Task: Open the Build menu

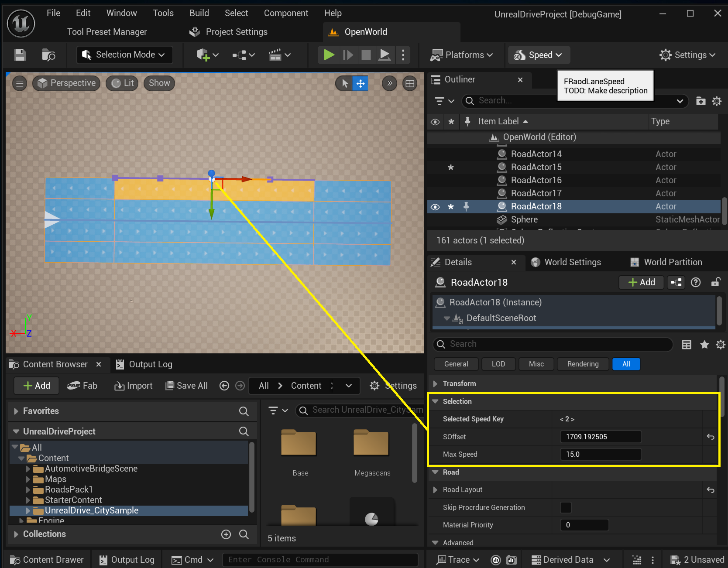Action: [199, 13]
